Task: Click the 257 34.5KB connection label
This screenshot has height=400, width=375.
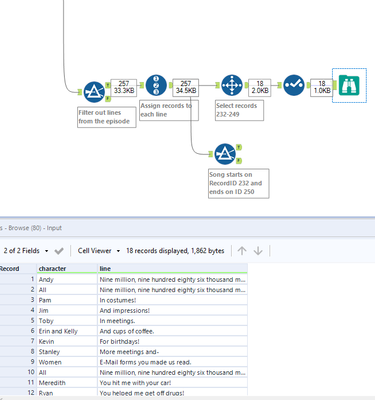Action: click(x=186, y=88)
